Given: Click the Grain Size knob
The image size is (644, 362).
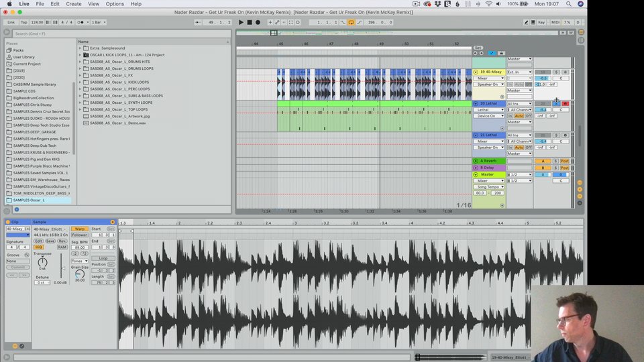Looking at the screenshot, I should [80, 274].
